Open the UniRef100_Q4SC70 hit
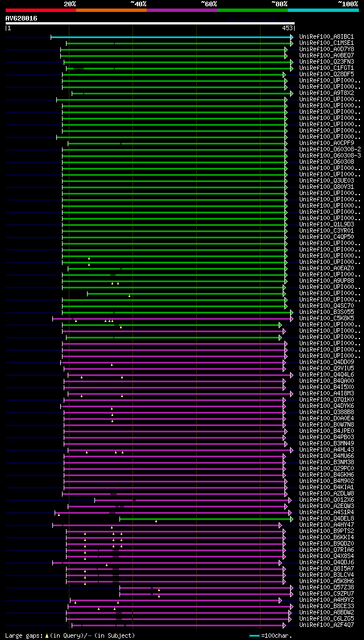The height and width of the screenshot is (640, 364). [x=326, y=305]
